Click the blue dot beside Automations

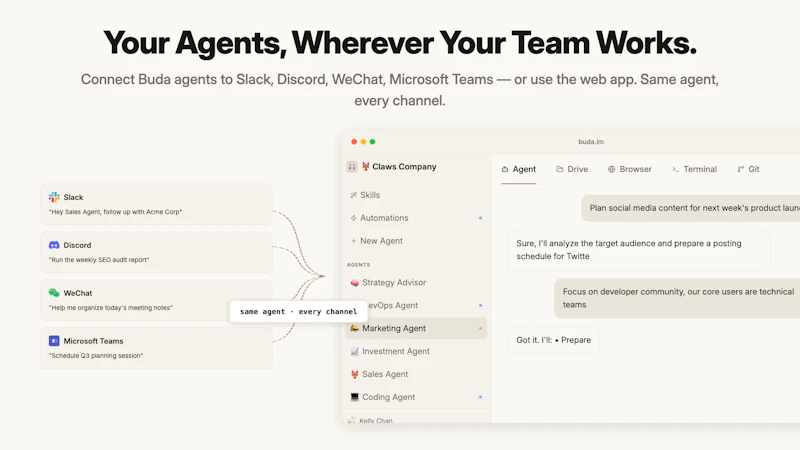[x=480, y=218]
